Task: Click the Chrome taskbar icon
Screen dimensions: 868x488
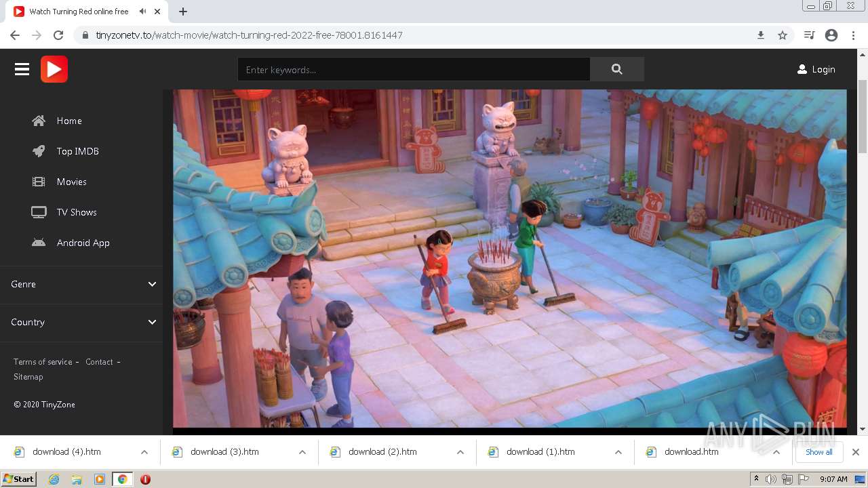Action: click(122, 479)
